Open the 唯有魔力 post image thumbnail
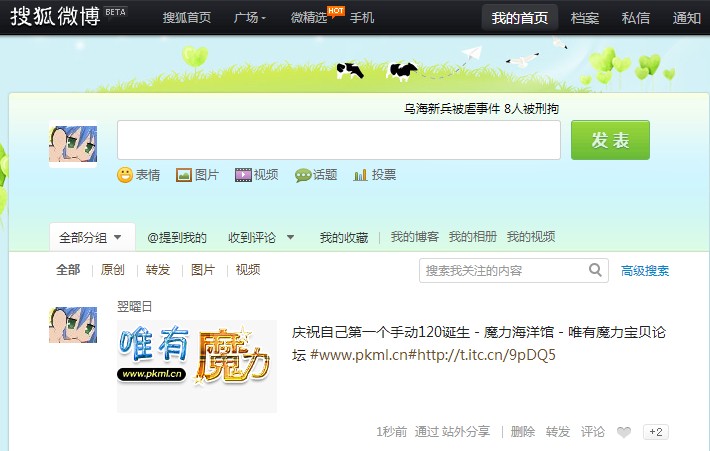The image size is (710, 451). click(197, 366)
